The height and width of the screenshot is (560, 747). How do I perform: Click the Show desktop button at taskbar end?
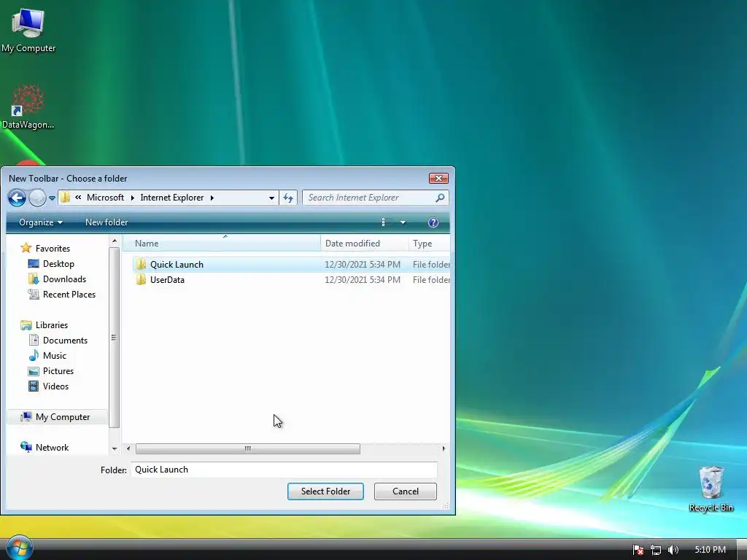coord(742,550)
